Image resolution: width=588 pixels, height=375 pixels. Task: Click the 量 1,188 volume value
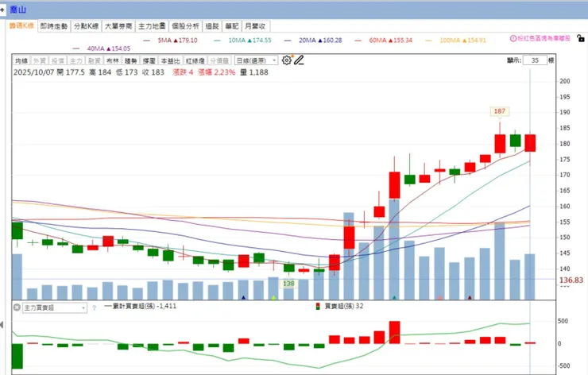254,72
